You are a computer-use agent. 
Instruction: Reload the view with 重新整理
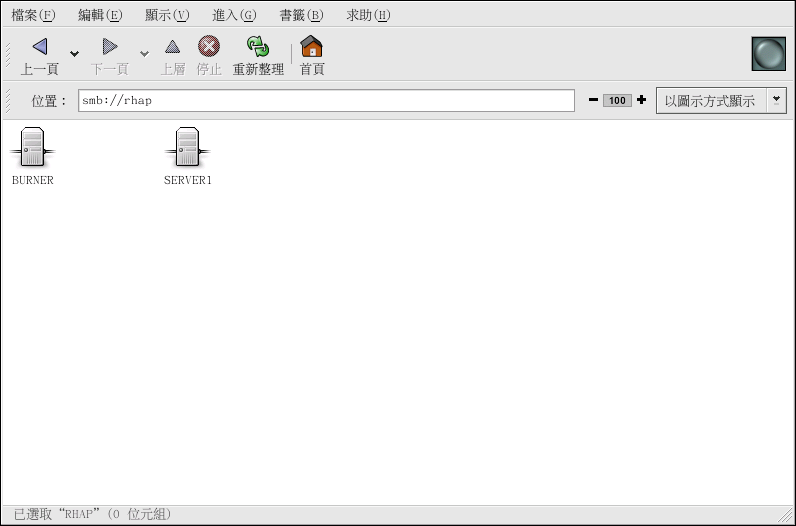pyautogui.click(x=258, y=47)
